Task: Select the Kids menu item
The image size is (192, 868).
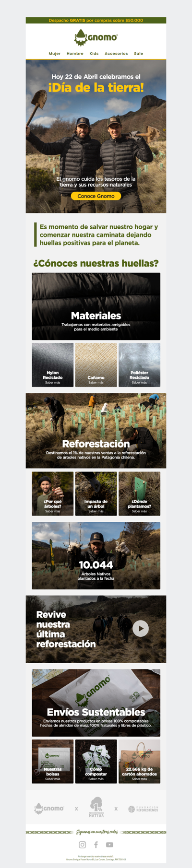Action: (x=94, y=54)
